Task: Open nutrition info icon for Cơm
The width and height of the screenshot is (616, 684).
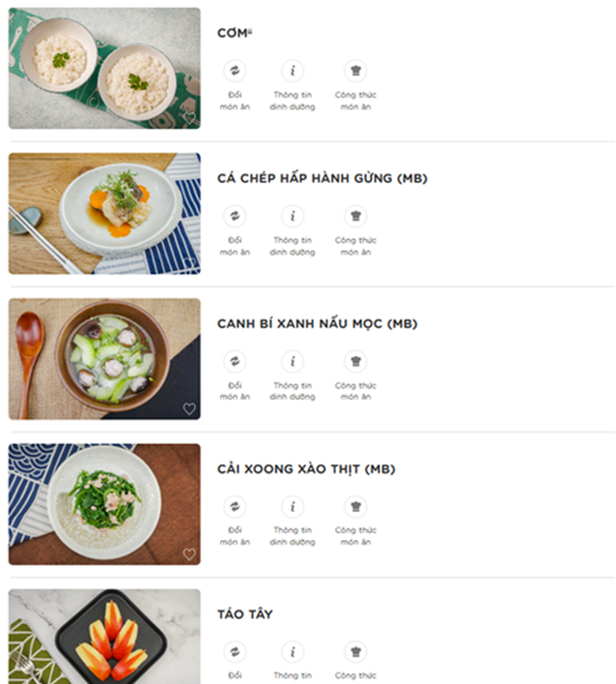Action: point(293,71)
